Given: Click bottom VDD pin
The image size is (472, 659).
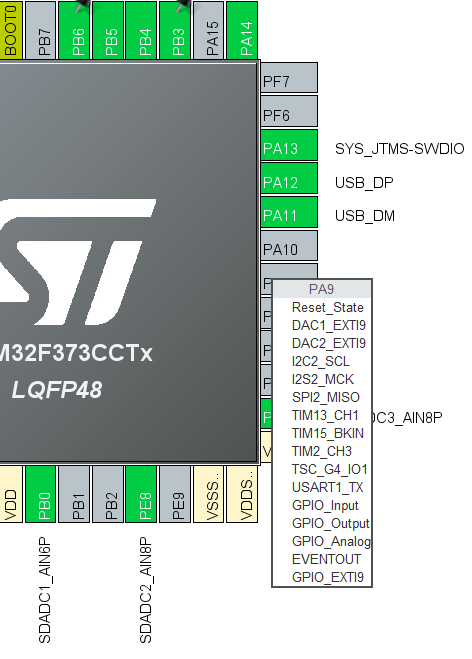Looking at the screenshot, I should click(11, 494).
